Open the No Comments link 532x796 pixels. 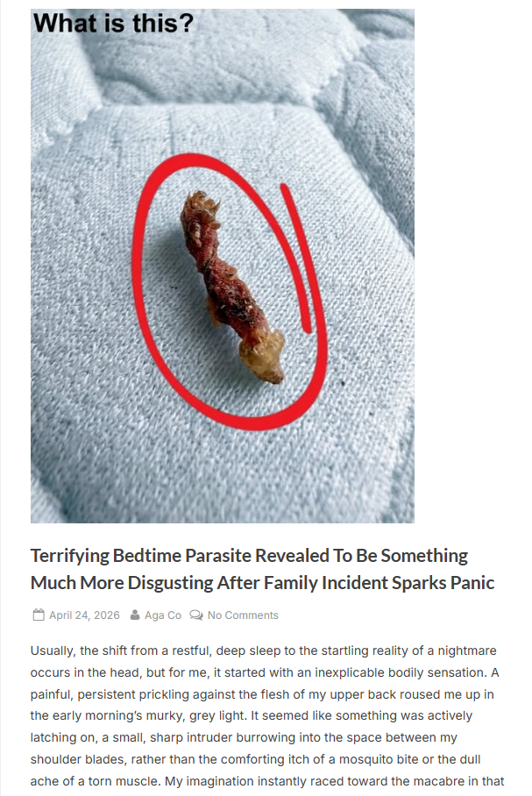(243, 615)
